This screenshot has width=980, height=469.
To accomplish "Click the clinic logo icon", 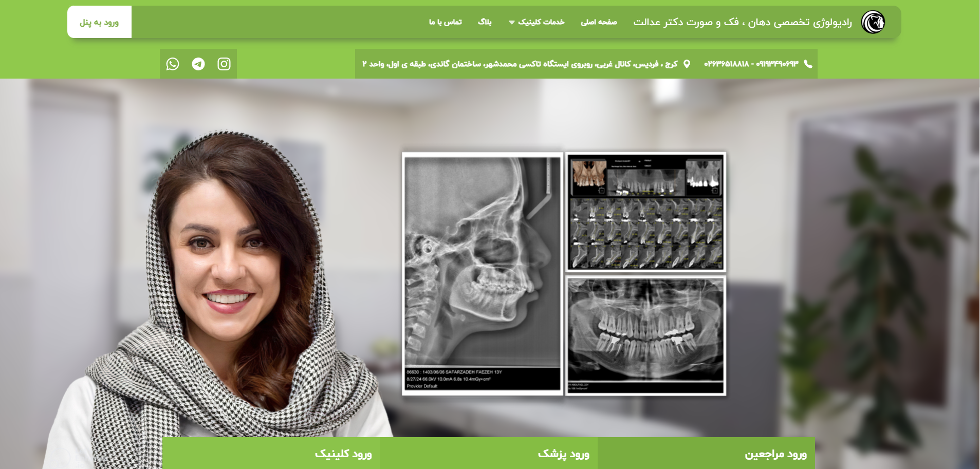I will pos(873,22).
